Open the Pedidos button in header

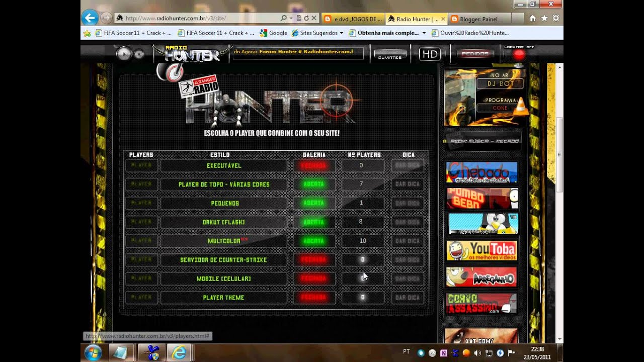(x=474, y=53)
